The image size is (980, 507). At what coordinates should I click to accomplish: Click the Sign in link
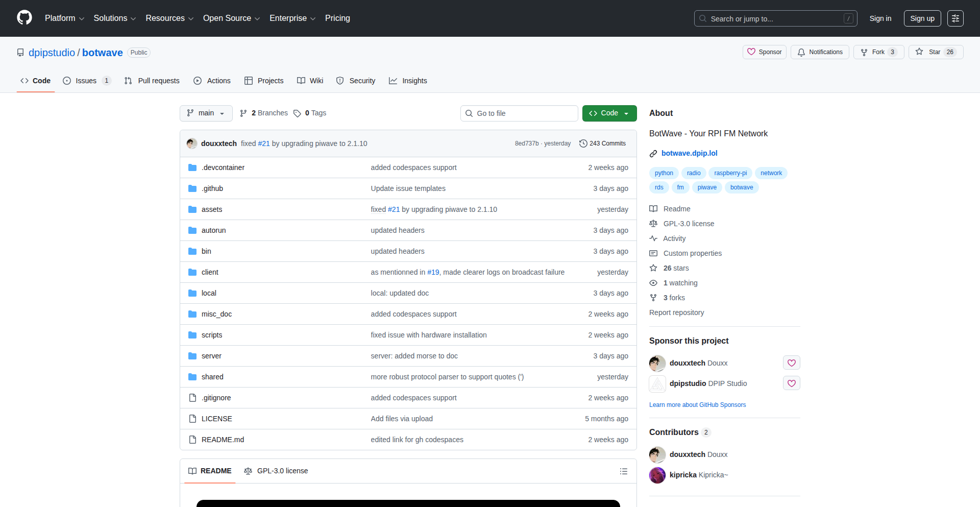tap(880, 18)
